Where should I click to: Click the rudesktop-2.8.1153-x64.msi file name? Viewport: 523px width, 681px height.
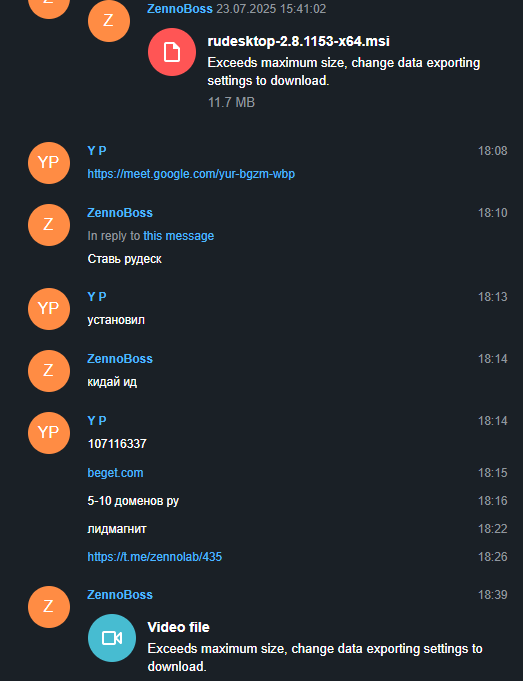pyautogui.click(x=298, y=41)
